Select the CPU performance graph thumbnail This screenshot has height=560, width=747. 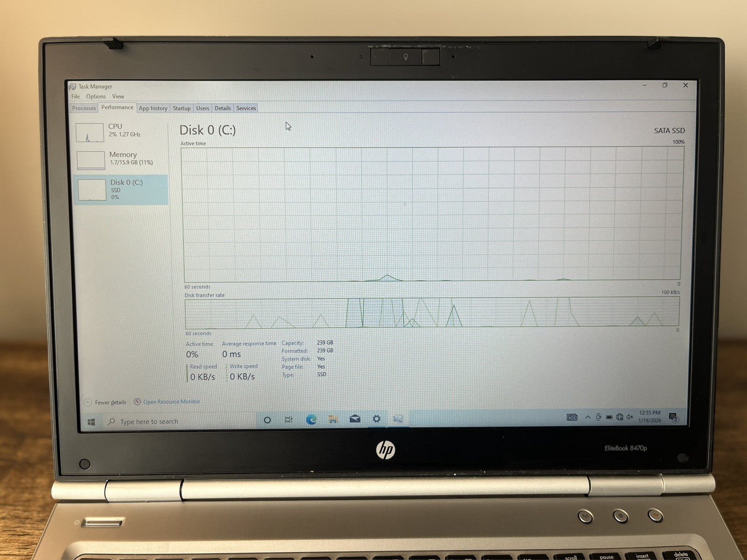(90, 133)
